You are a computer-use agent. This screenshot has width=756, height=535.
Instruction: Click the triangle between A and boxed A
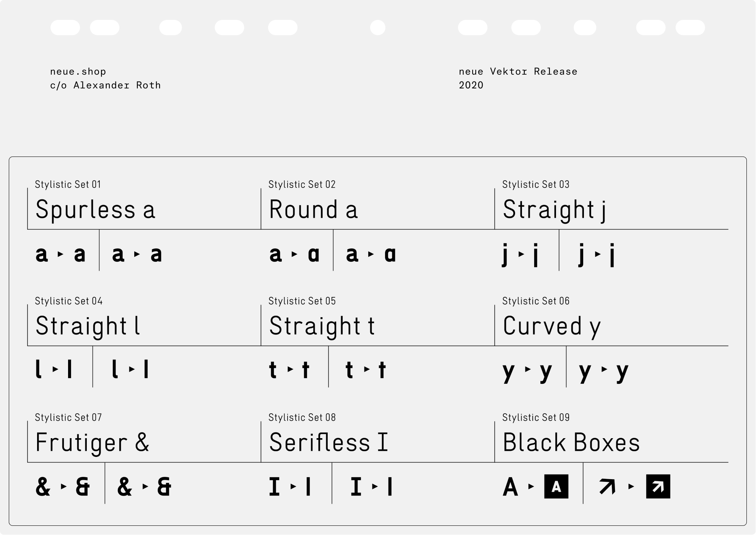(x=531, y=486)
